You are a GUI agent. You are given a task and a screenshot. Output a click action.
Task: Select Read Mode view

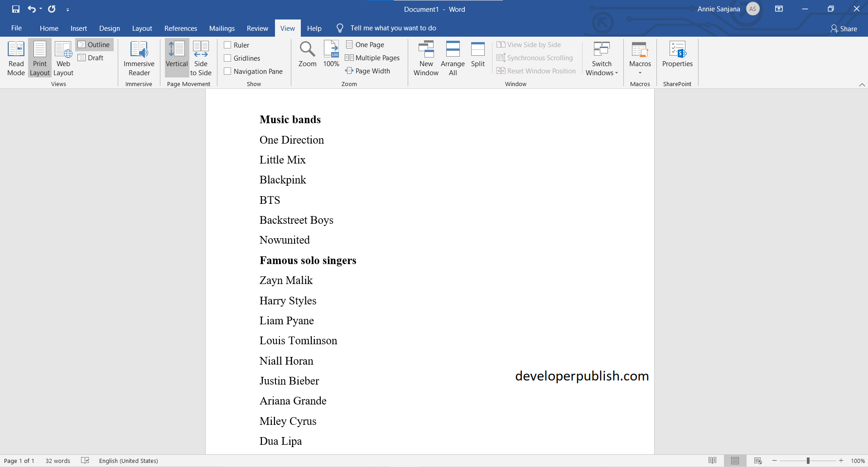15,58
